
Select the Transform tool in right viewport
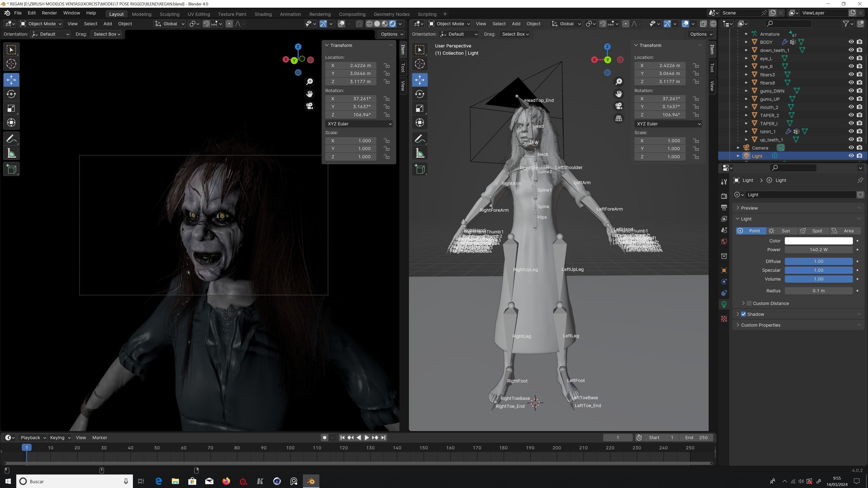point(420,122)
